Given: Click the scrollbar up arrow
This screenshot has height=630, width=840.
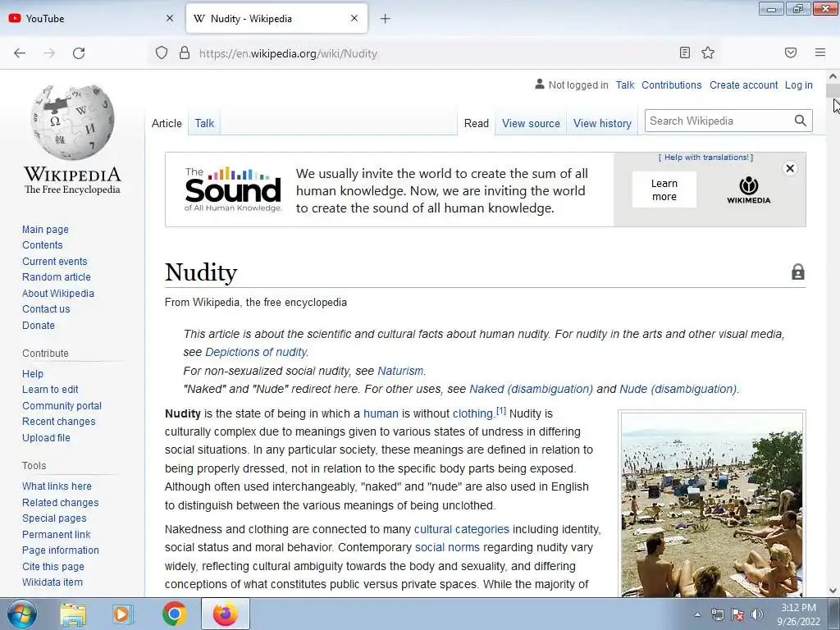Looking at the screenshot, I should click(x=833, y=76).
